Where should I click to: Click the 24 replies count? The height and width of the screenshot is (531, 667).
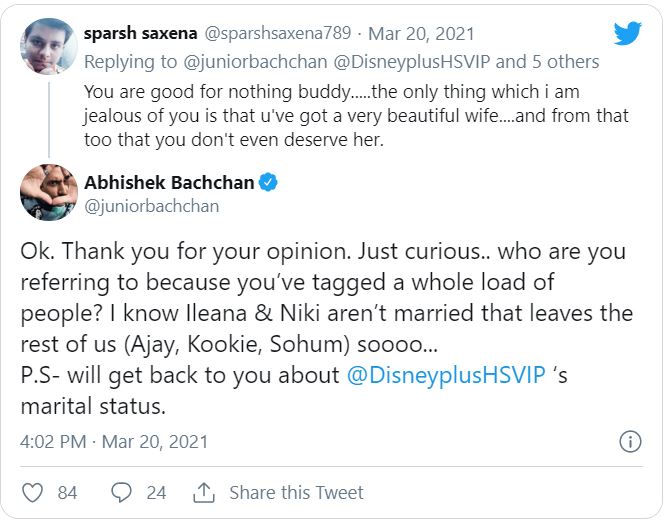156,492
